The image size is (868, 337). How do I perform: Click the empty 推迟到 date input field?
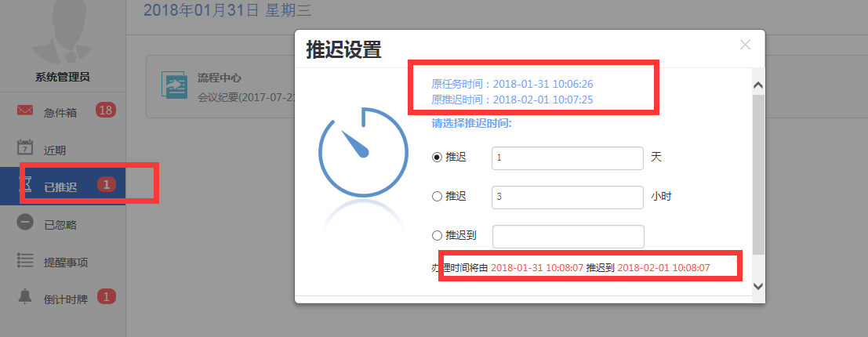568,236
